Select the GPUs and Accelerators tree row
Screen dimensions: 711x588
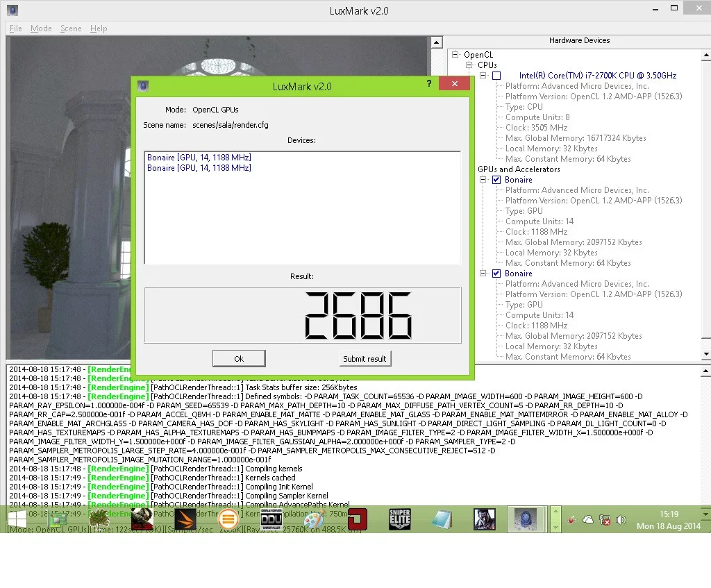coord(519,169)
